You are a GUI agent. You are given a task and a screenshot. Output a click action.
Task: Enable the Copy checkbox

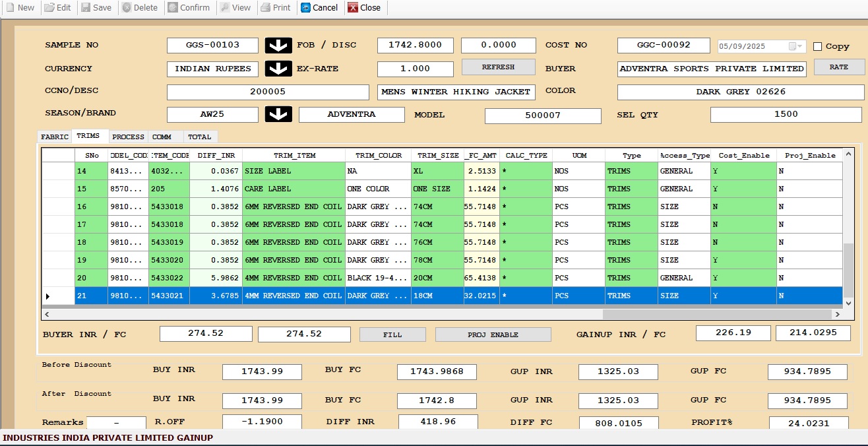click(818, 46)
